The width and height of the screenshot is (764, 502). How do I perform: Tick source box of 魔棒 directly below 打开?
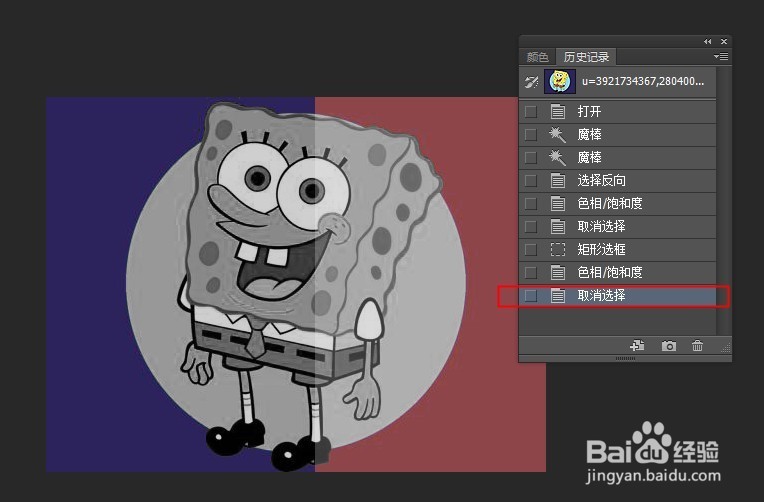coord(531,135)
